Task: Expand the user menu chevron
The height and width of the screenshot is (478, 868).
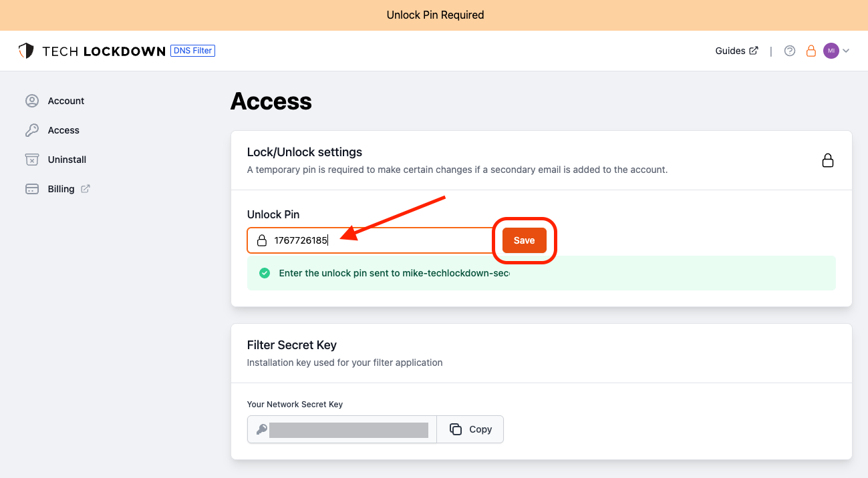Action: pyautogui.click(x=846, y=51)
